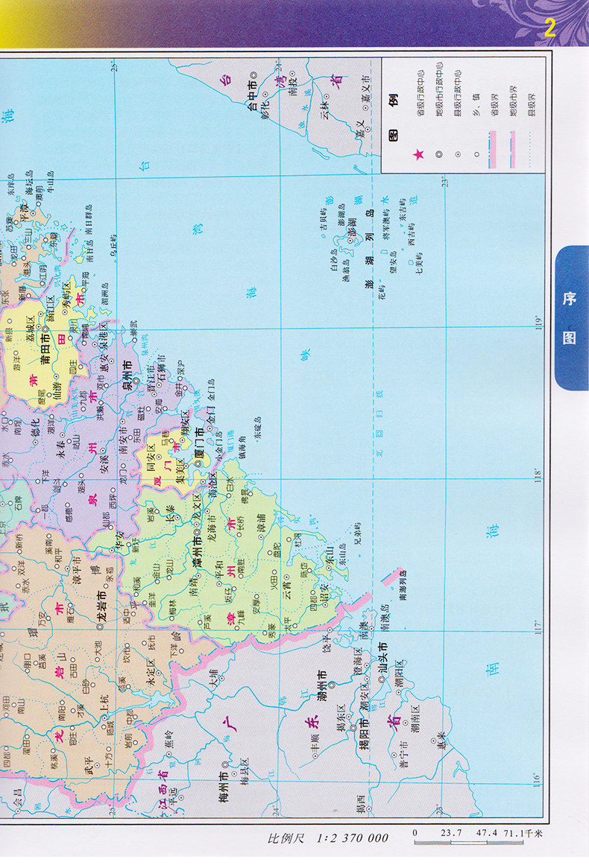This screenshot has height=868, width=589.
Task: Click the 泉州市 city label
Action: point(127,376)
